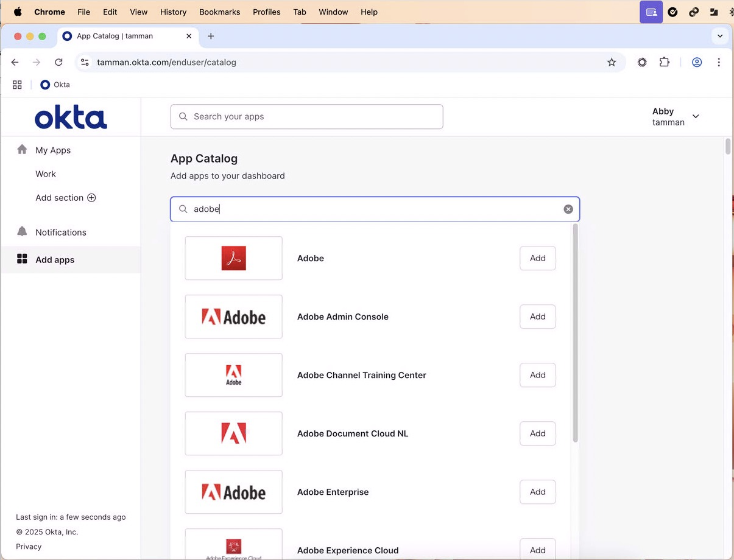Click the magnifier icon in catalog search field
This screenshot has height=560, width=734.
coord(183,209)
